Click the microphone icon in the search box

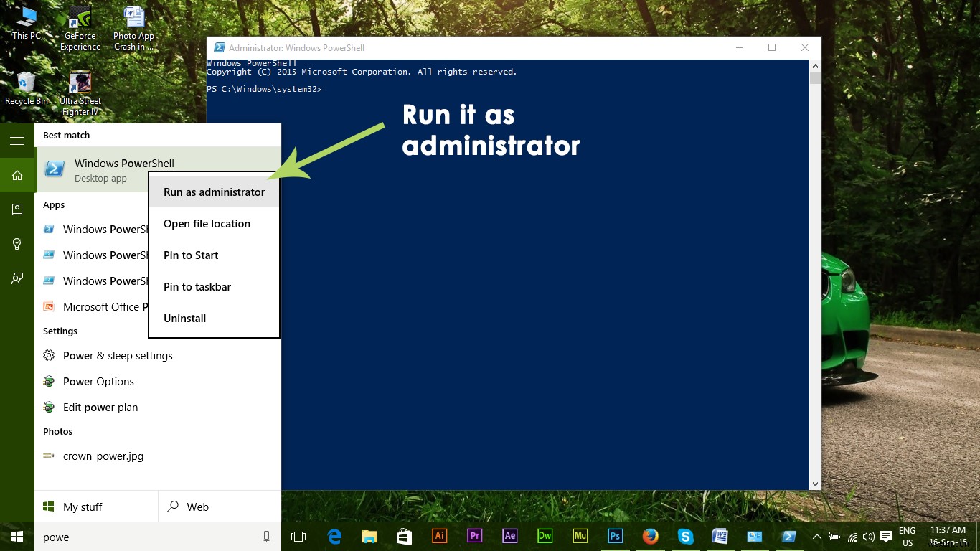tap(266, 537)
